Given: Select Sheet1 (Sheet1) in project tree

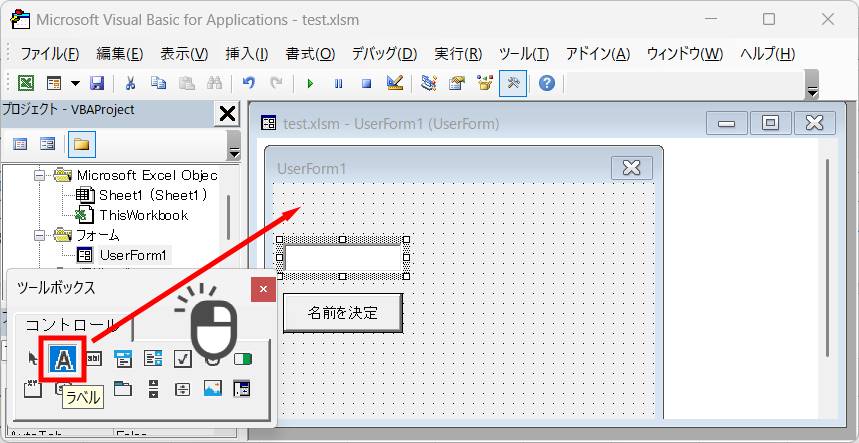Looking at the screenshot, I should tap(153, 195).
